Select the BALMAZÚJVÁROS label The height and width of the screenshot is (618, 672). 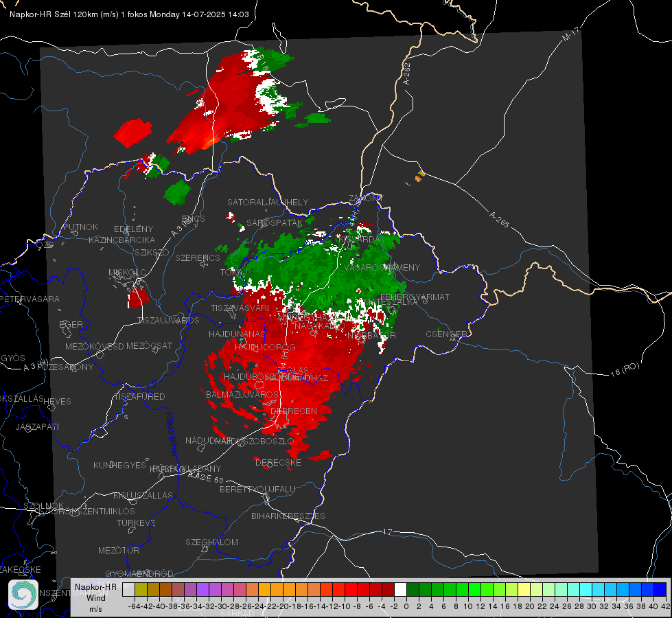[x=242, y=394]
